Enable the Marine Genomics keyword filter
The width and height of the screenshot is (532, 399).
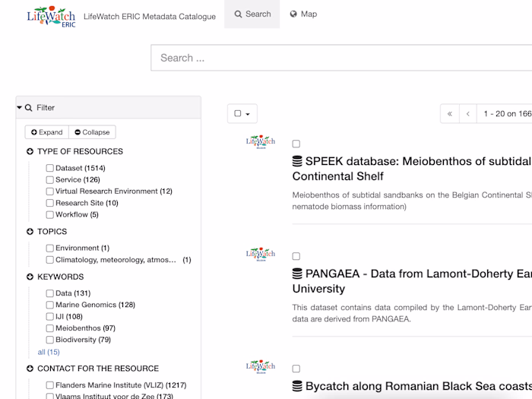click(x=49, y=305)
